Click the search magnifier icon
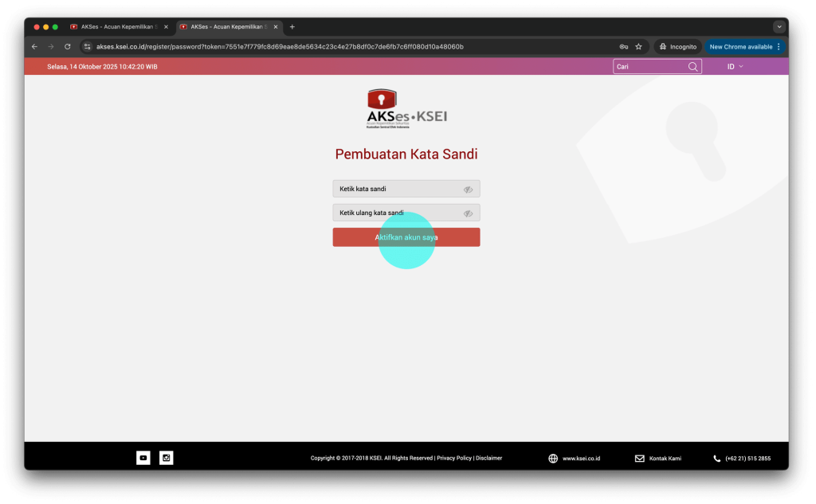Screen dimensions: 816x504 pos(692,67)
